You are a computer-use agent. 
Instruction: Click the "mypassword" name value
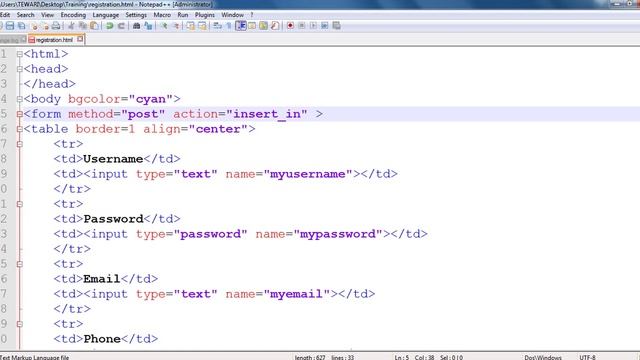(338, 234)
